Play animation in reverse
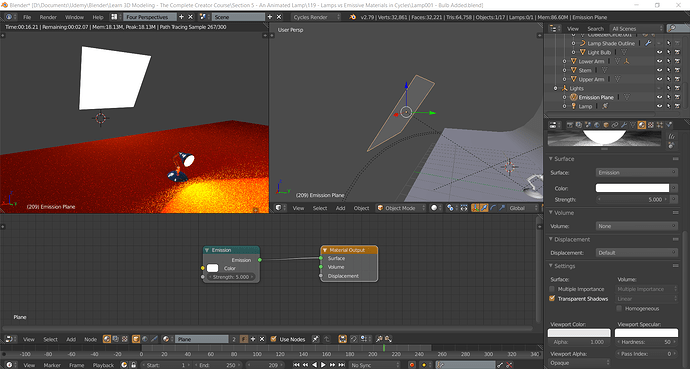The image size is (690, 369). 315,365
